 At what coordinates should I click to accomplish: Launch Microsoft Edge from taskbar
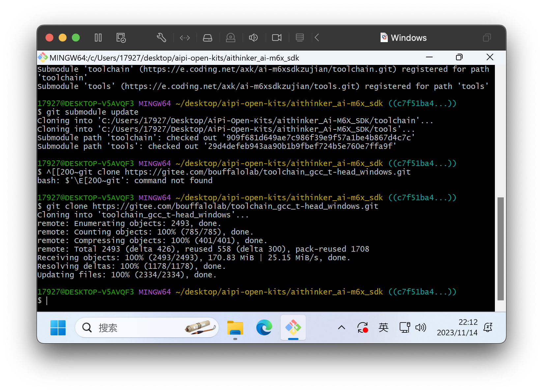(x=264, y=328)
